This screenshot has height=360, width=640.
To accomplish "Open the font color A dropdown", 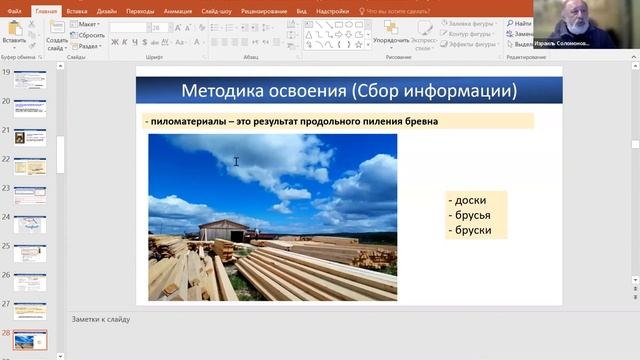I will tap(199, 42).
